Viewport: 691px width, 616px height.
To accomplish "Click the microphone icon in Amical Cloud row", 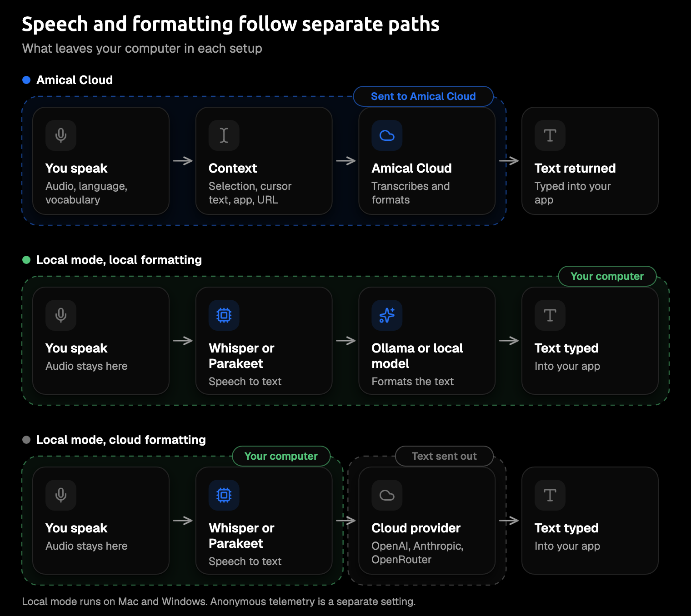I will tap(61, 135).
